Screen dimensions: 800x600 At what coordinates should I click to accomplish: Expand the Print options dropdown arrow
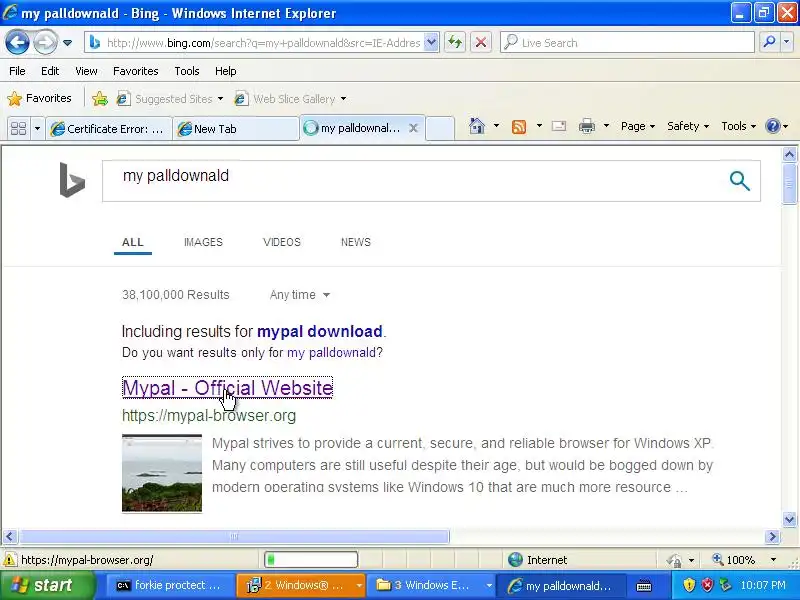pyautogui.click(x=606, y=126)
